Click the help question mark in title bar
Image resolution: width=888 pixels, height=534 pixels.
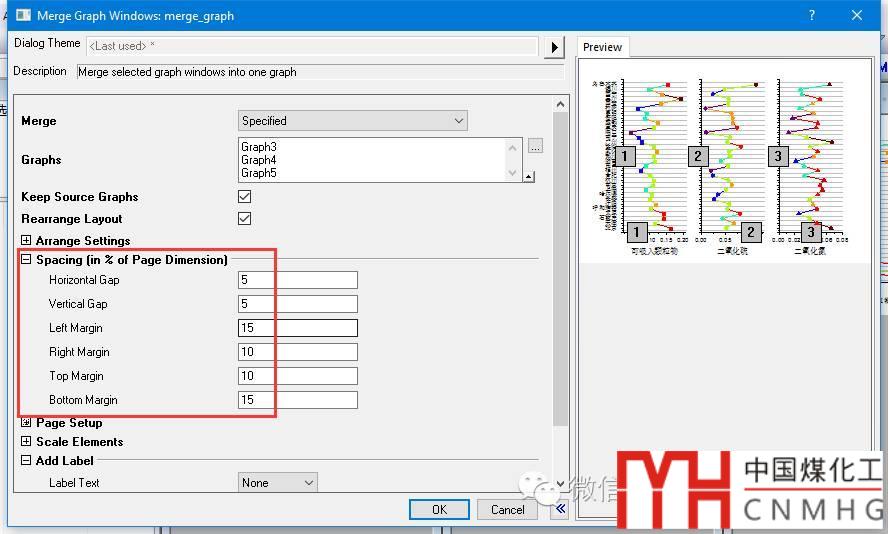coord(812,15)
